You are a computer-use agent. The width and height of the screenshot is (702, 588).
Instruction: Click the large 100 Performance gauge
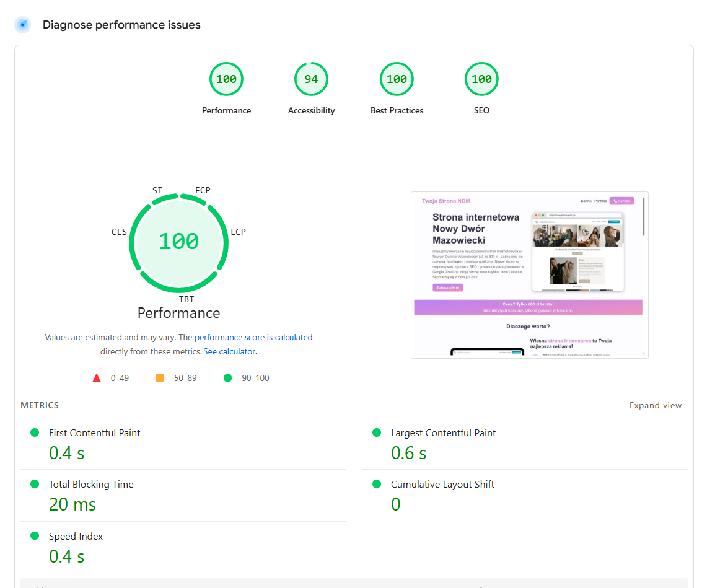click(x=178, y=243)
